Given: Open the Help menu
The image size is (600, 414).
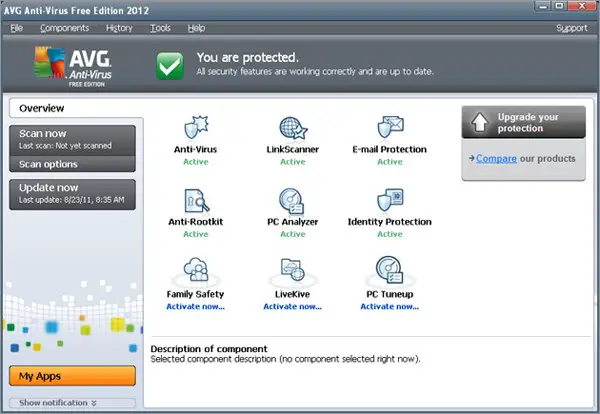Looking at the screenshot, I should click(196, 28).
